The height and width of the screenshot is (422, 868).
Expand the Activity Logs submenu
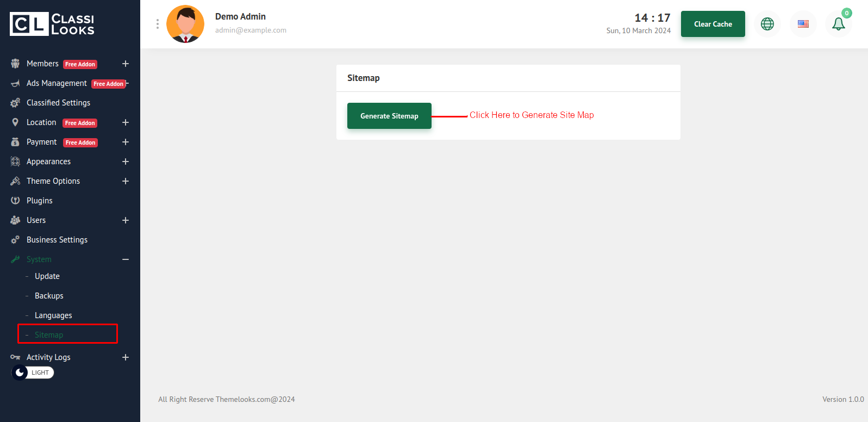pyautogui.click(x=126, y=357)
